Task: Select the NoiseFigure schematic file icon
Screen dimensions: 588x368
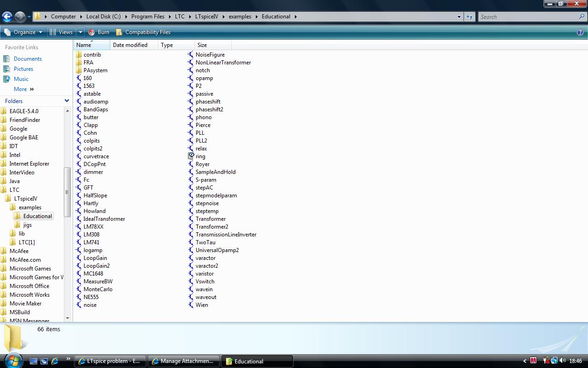Action: coord(191,55)
